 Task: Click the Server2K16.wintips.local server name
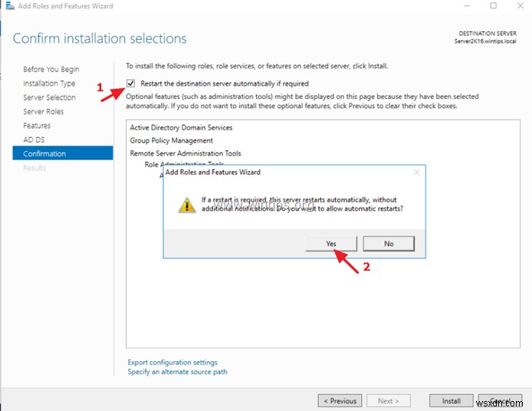tap(485, 41)
